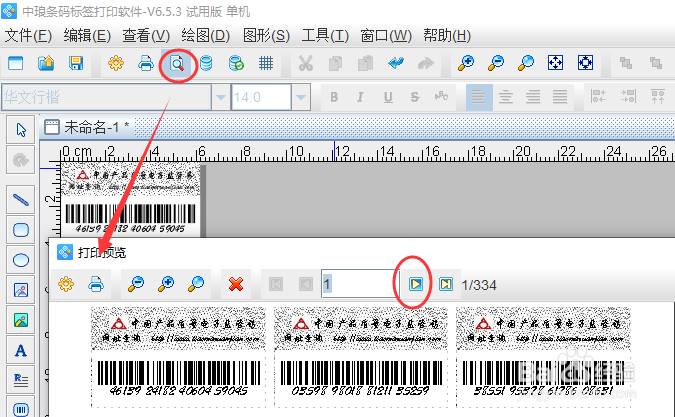The width and height of the screenshot is (675, 417).
Task: Click the bring-to-front layer icon
Action: [626, 63]
